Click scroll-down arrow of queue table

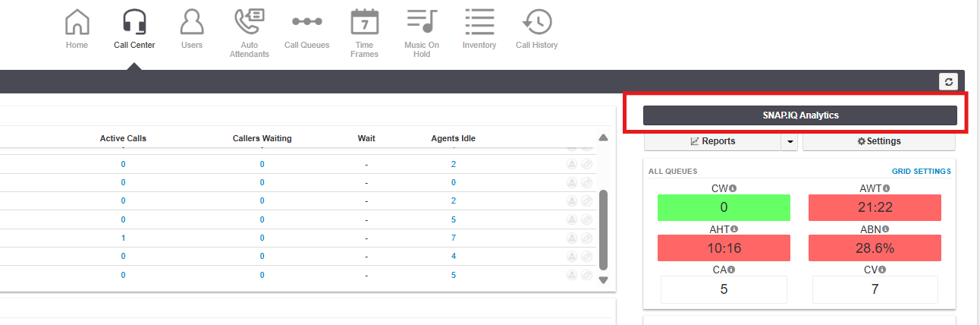[604, 280]
